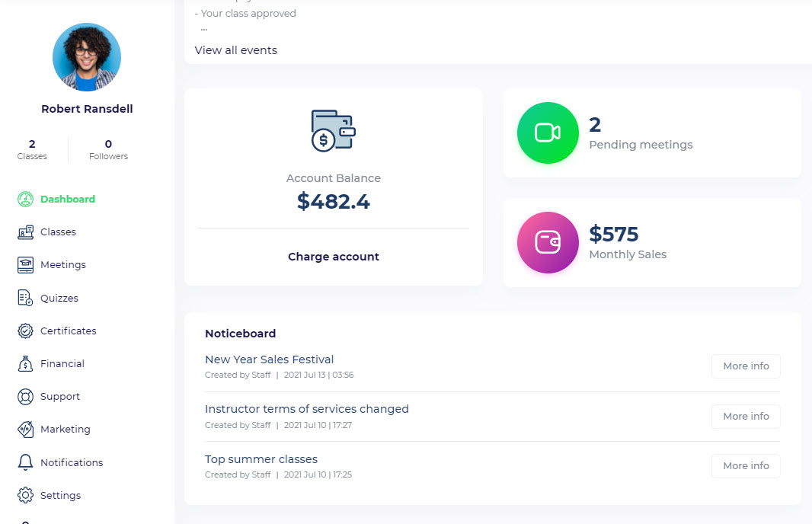The width and height of the screenshot is (812, 524).
Task: Open the Top summer classes notice
Action: click(261, 459)
